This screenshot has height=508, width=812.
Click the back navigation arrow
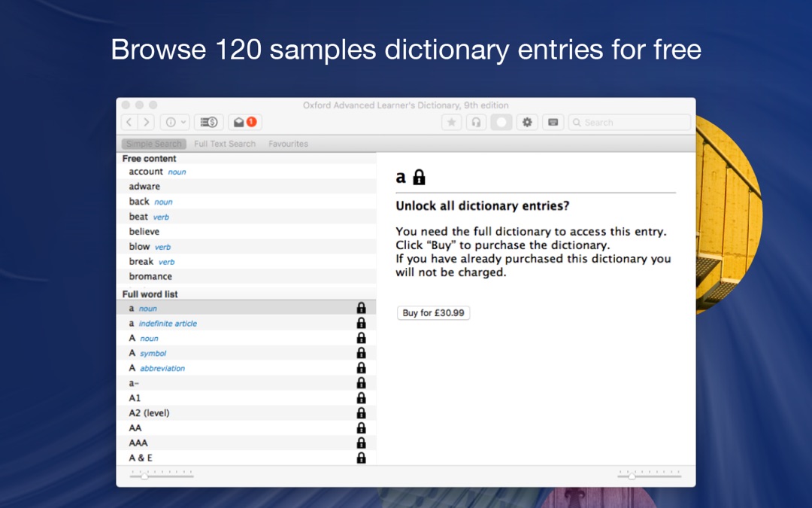[x=129, y=122]
